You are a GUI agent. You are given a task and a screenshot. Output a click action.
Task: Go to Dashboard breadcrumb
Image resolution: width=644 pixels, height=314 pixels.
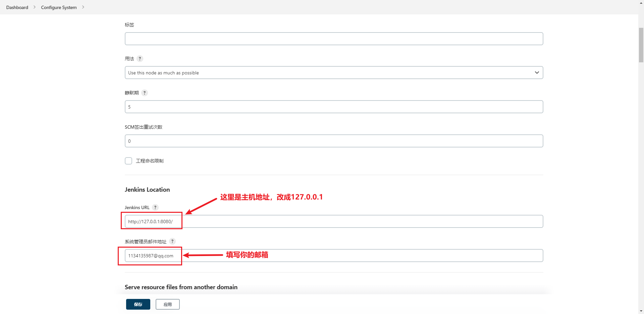[17, 7]
